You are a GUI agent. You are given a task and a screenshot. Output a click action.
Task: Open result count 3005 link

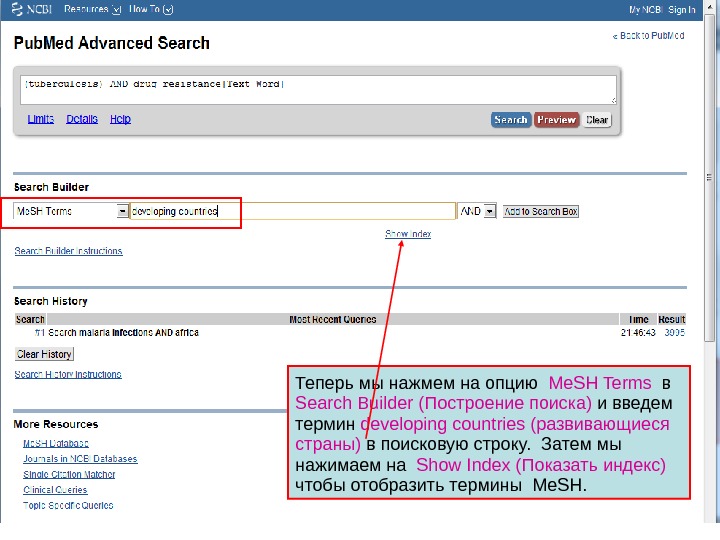point(674,332)
